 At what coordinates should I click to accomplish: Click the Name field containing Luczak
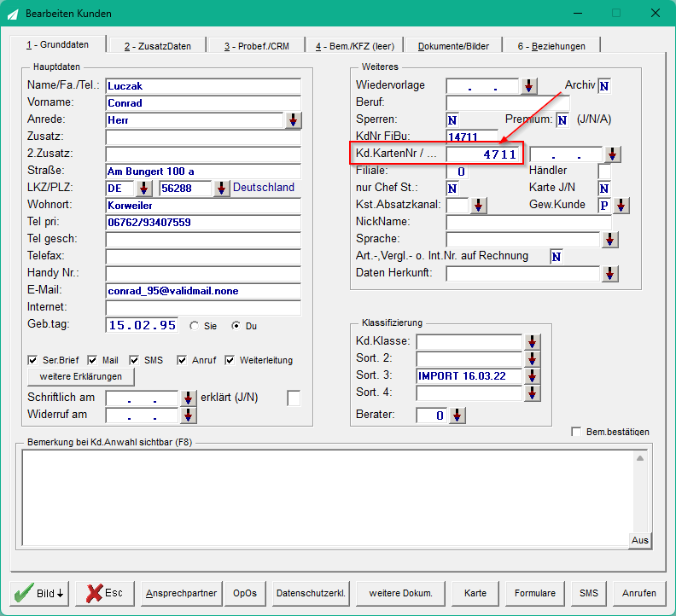203,86
